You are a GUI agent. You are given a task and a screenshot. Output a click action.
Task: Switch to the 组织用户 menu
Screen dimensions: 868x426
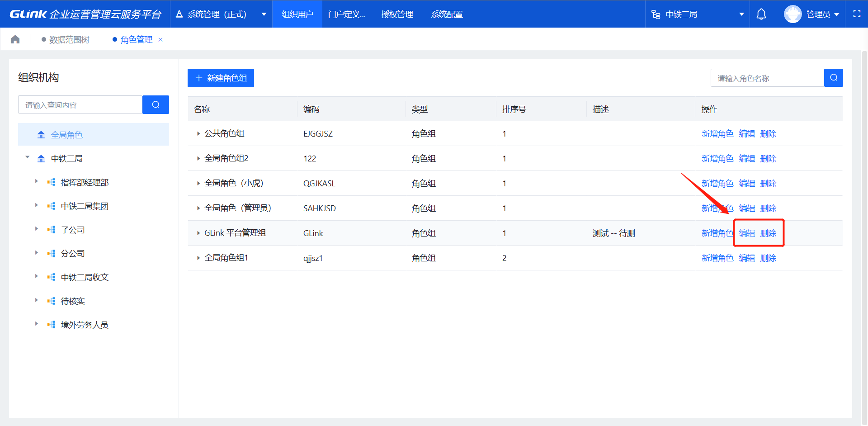[297, 14]
